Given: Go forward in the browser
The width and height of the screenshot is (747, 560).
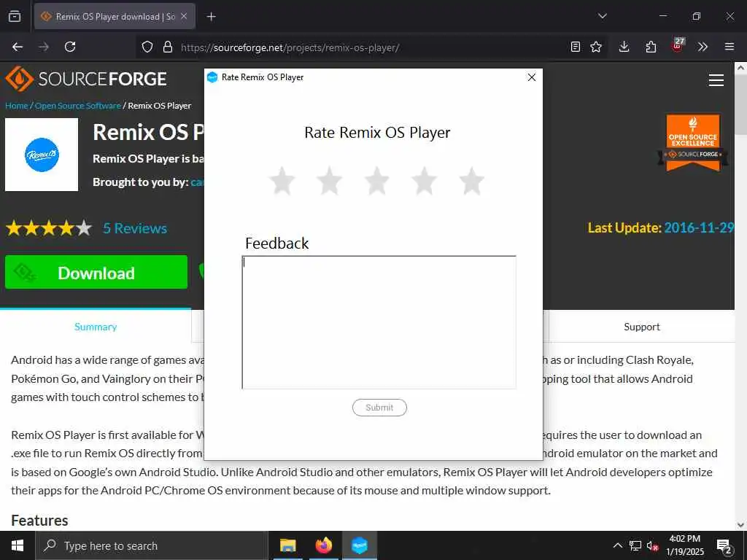Looking at the screenshot, I should click(44, 47).
